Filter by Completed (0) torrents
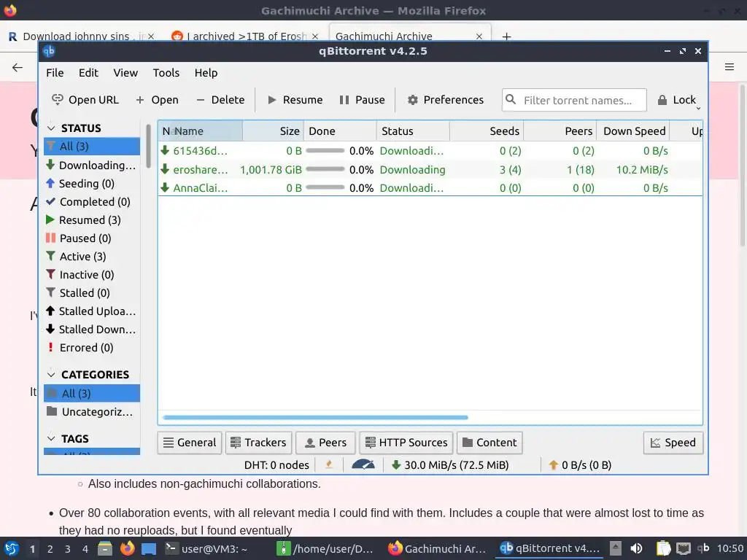Viewport: 747px width, 560px height. point(92,202)
